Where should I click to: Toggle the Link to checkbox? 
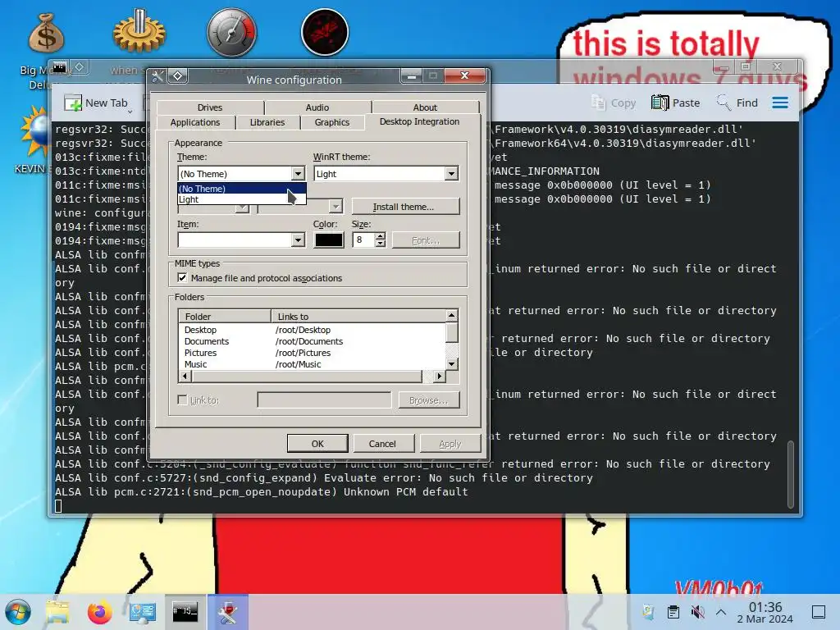click(183, 399)
